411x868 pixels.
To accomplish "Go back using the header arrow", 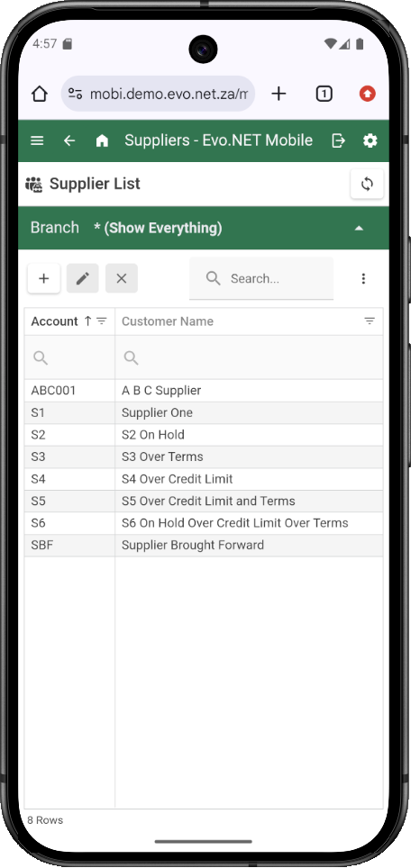I will pyautogui.click(x=69, y=140).
